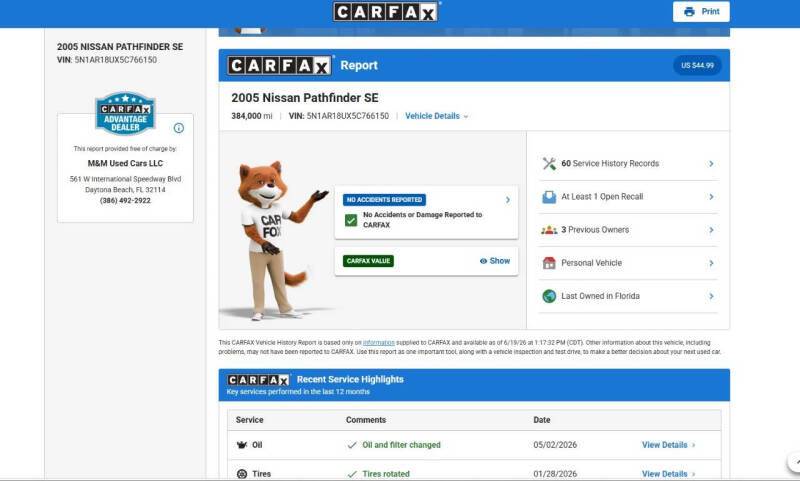Open Last Owned in Florida row
800x481 pixels.
[628, 296]
